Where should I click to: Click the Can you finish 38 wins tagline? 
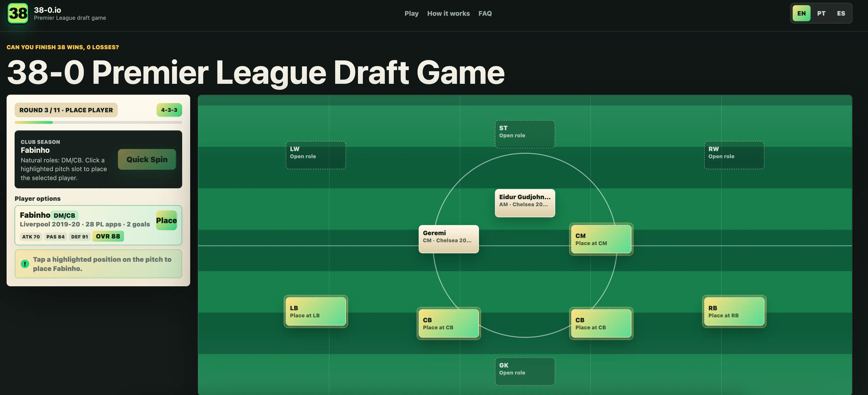tap(63, 47)
